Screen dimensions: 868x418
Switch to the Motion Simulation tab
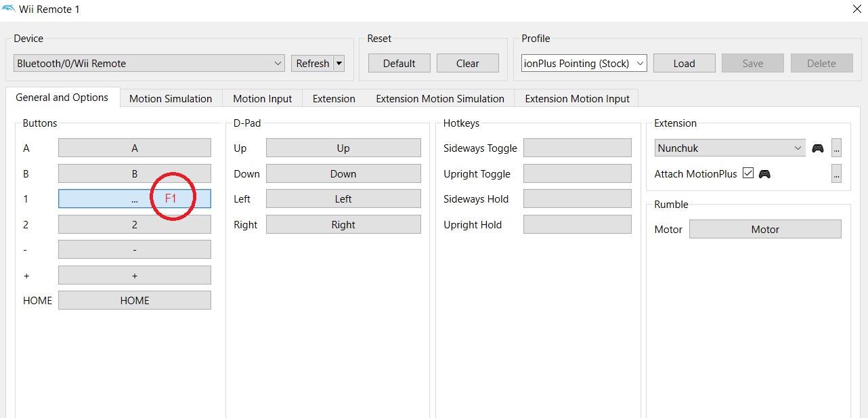[x=171, y=98]
